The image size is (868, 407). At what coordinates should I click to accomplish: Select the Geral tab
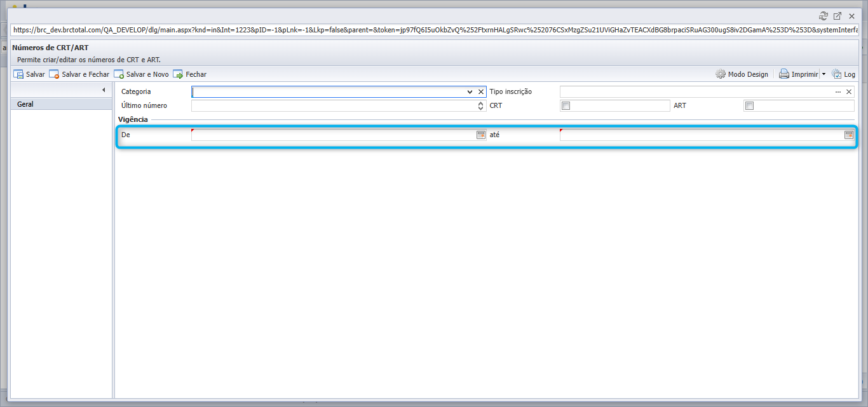tap(62, 104)
